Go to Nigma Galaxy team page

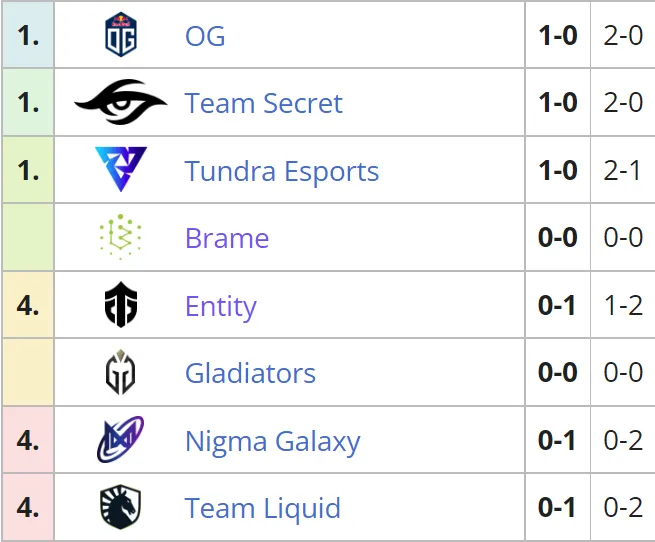click(x=273, y=442)
